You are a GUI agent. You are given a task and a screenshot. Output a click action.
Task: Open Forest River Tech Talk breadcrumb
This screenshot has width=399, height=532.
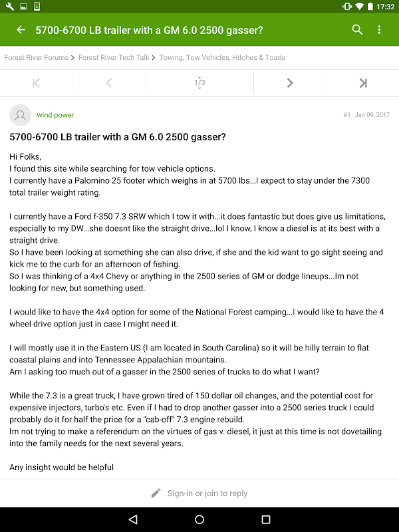tap(114, 58)
